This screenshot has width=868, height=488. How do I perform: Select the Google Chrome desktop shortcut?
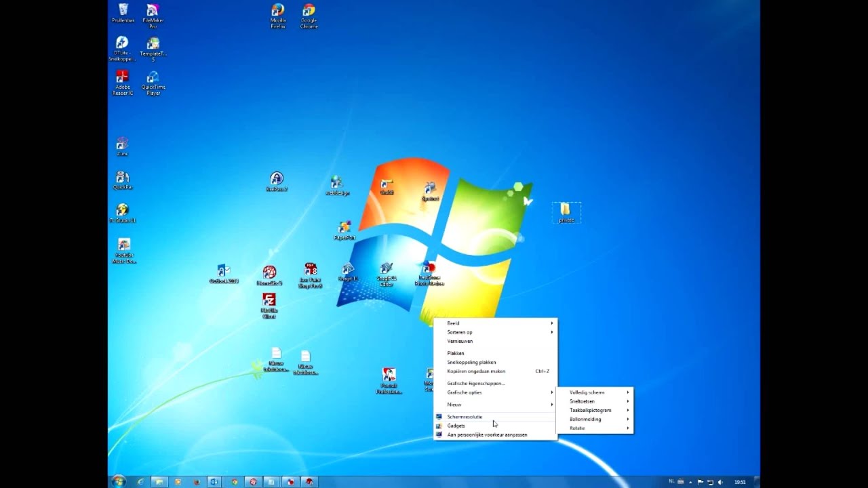309,16
